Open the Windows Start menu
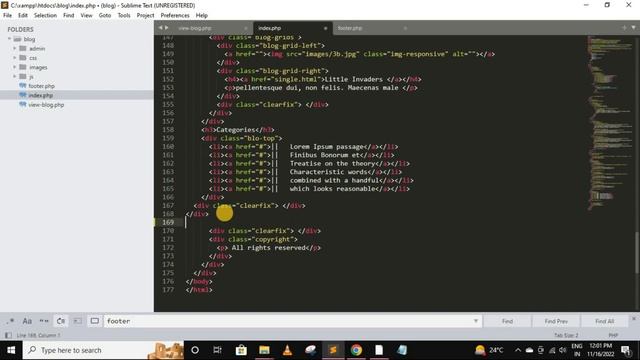The width and height of the screenshot is (640, 360). point(11,350)
